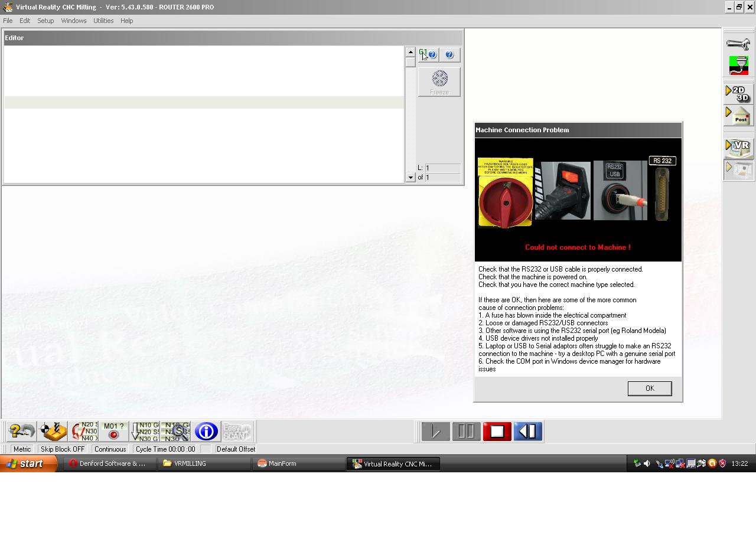Click the blue question mark help icon

click(449, 55)
